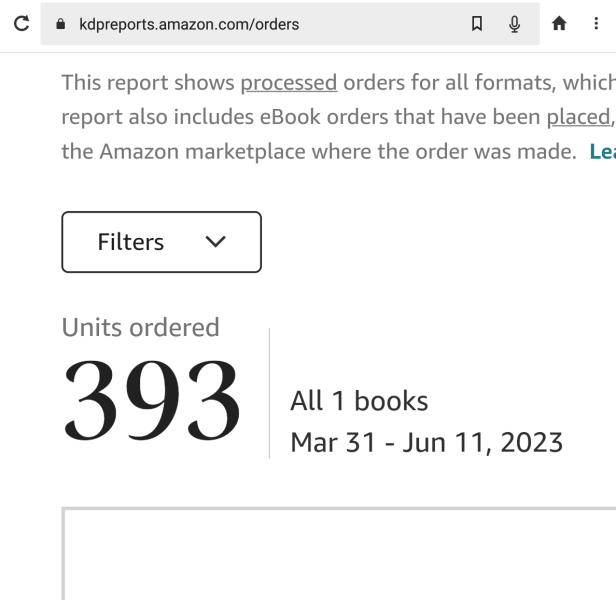Click the Mar 31 - Jun 11, 2023 date range
Image resolution: width=616 pixels, height=600 pixels.
pyautogui.click(x=426, y=441)
